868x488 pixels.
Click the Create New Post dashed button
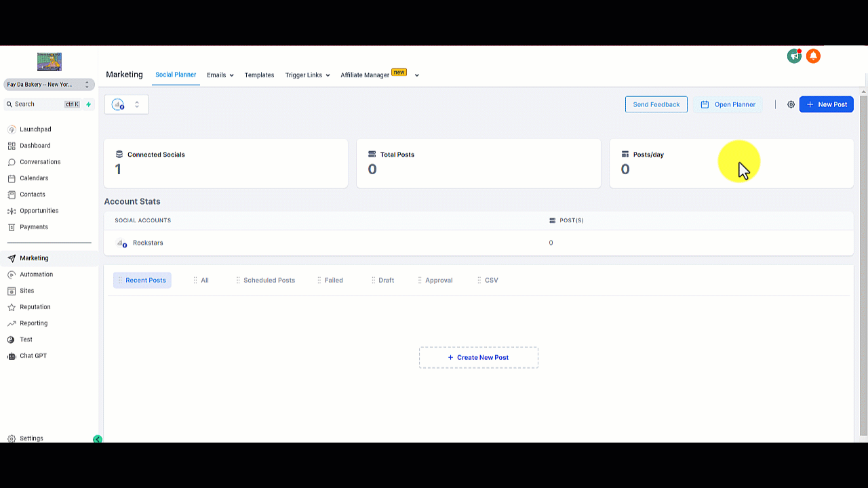[479, 357]
